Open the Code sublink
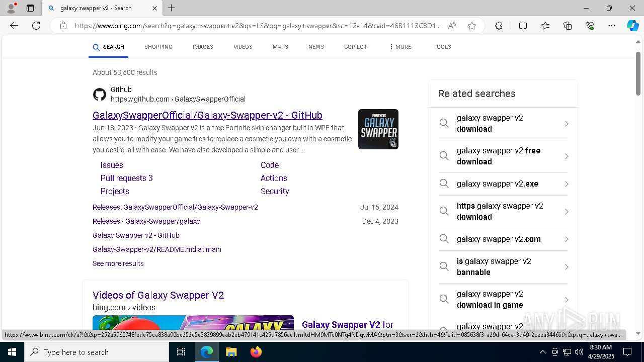 click(x=270, y=165)
